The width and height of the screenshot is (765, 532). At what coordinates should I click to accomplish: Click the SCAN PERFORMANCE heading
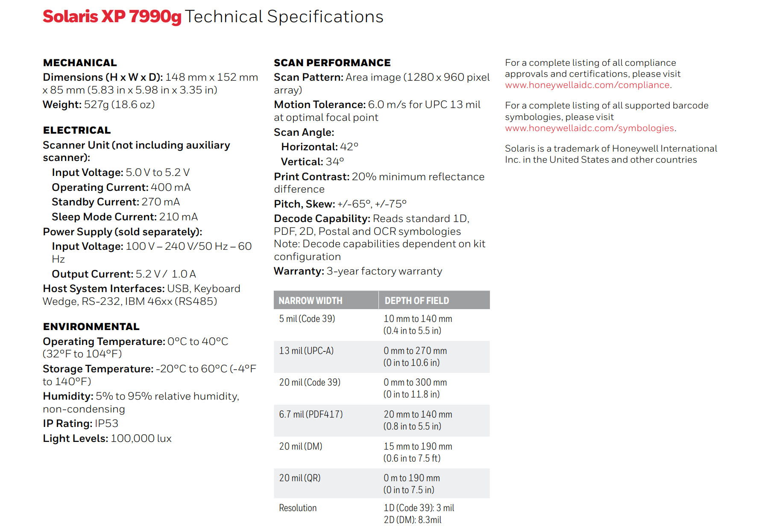[x=332, y=63]
